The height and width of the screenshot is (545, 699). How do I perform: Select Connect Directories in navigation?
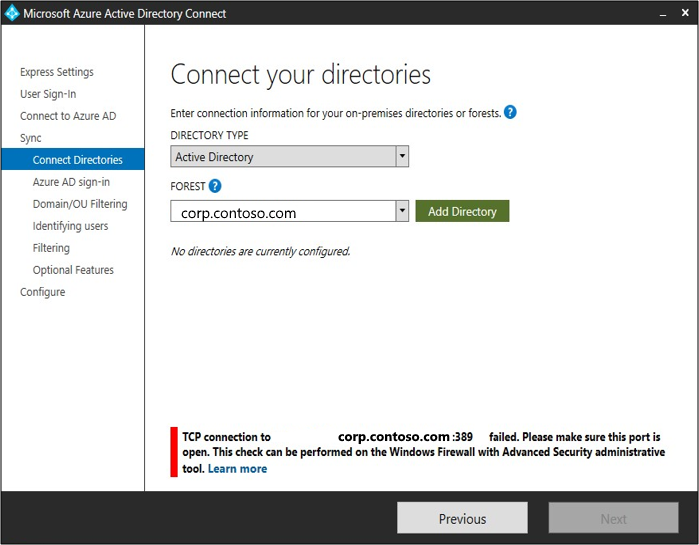click(77, 160)
